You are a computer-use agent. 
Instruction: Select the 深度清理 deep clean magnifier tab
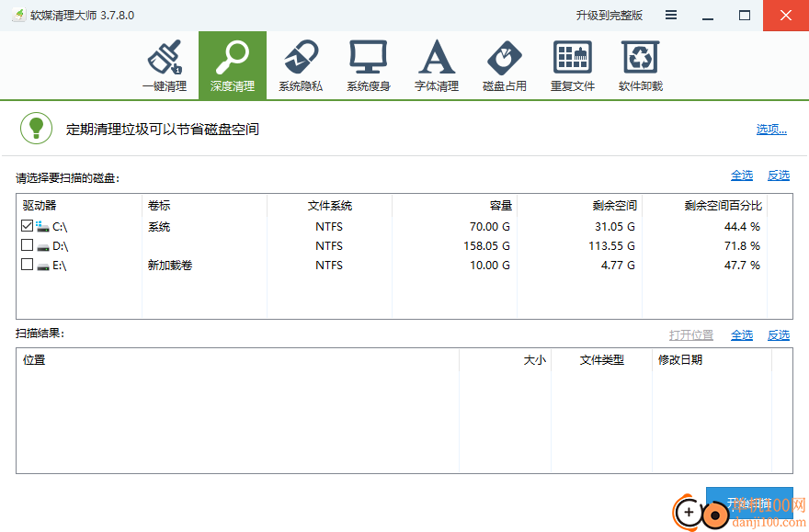point(233,65)
